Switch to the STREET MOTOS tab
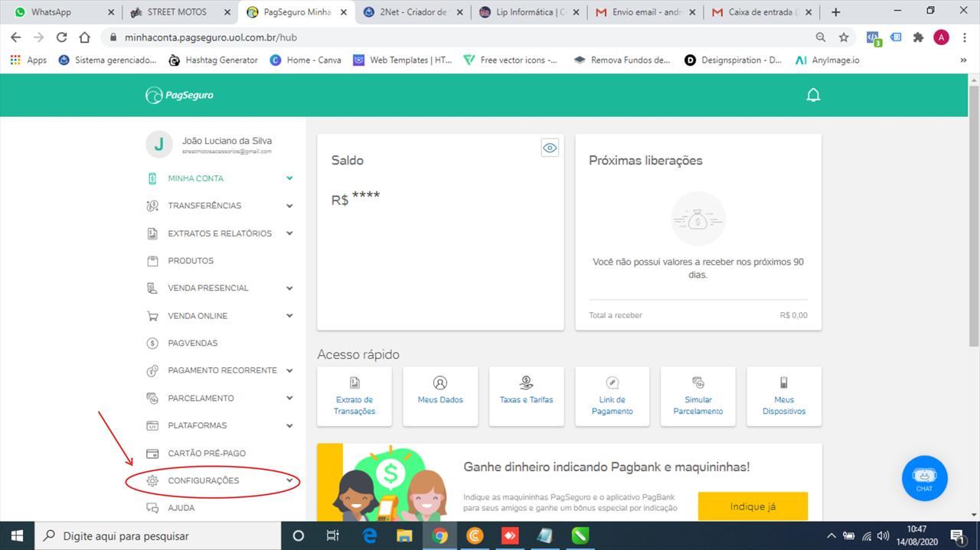 (x=179, y=12)
